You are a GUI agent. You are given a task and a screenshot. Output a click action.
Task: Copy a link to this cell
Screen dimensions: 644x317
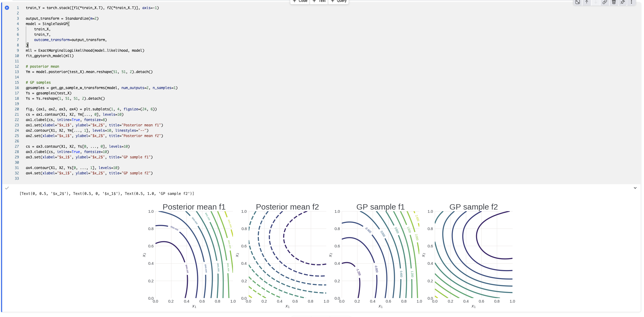click(x=604, y=2)
